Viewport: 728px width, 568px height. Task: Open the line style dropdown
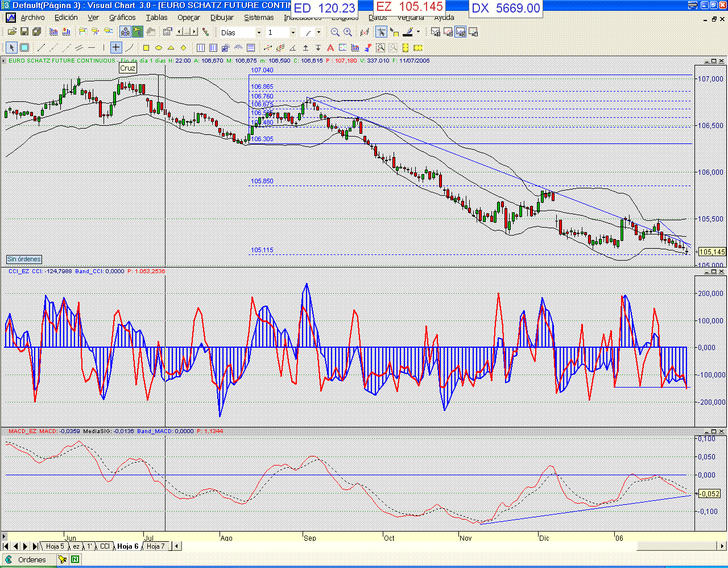(x=318, y=32)
